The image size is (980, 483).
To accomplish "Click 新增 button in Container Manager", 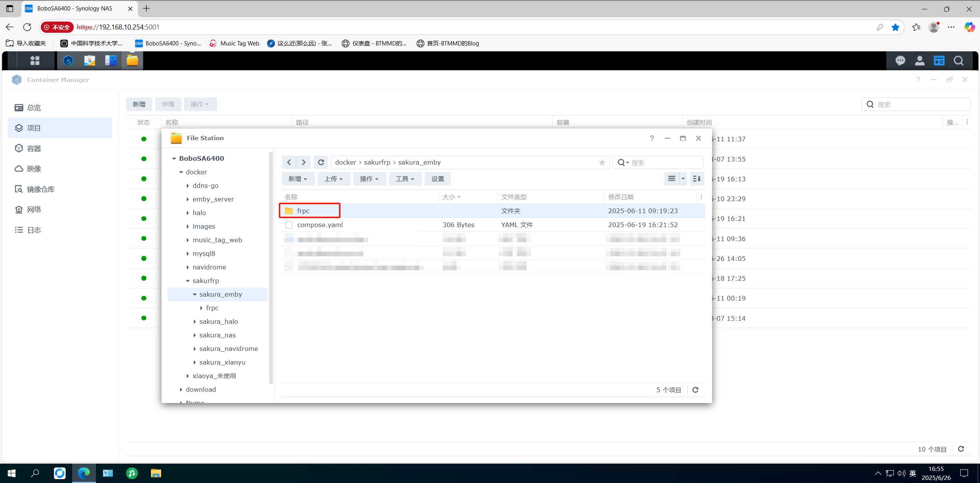I will (x=139, y=104).
